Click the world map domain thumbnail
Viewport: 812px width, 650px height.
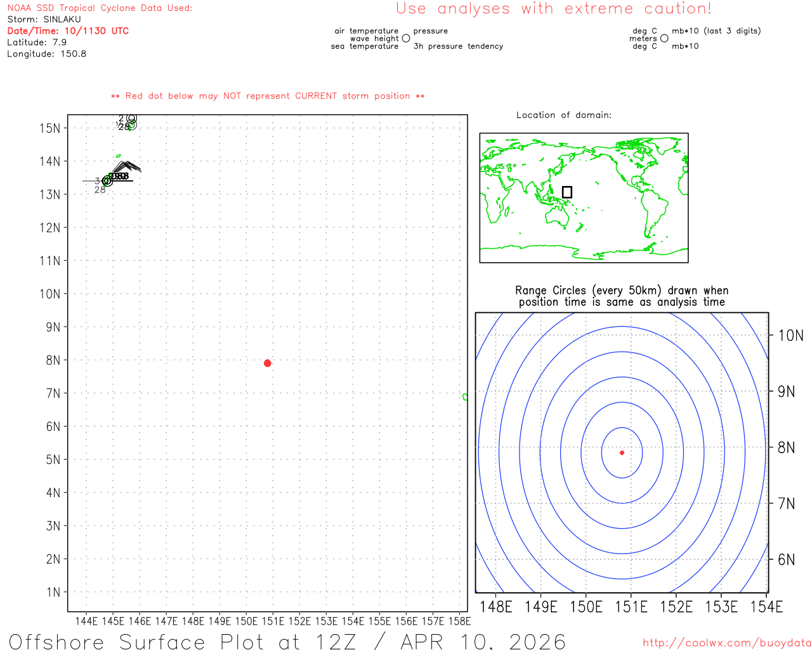[x=584, y=198]
